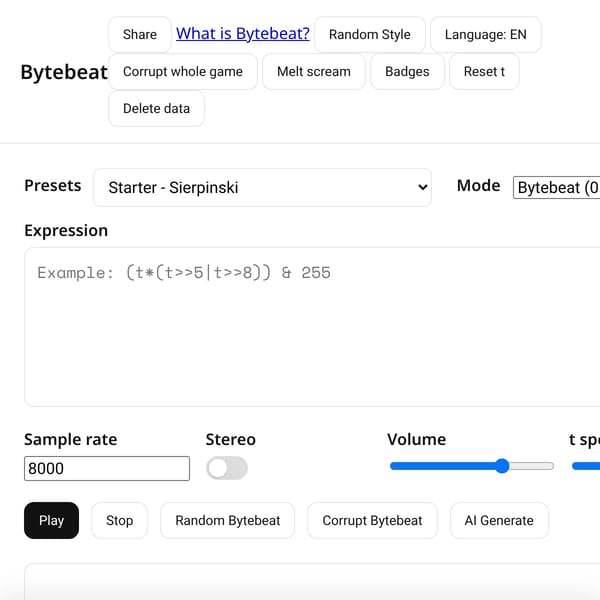The image size is (600, 600).
Task: Focus the Expression text area
Action: point(312,327)
